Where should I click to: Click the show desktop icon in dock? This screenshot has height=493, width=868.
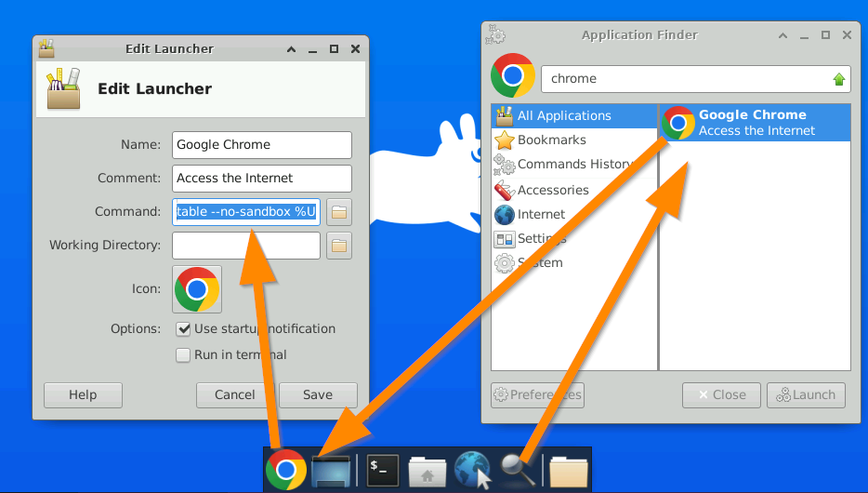coord(331,471)
